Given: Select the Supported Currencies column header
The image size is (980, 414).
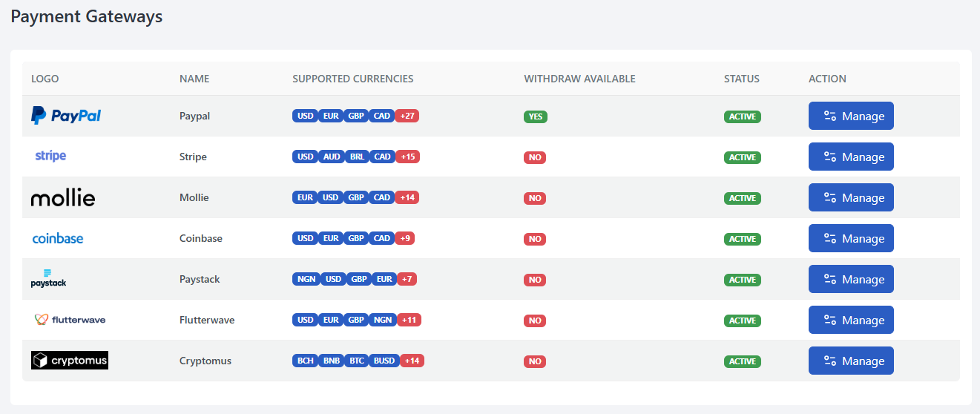Looking at the screenshot, I should point(353,79).
